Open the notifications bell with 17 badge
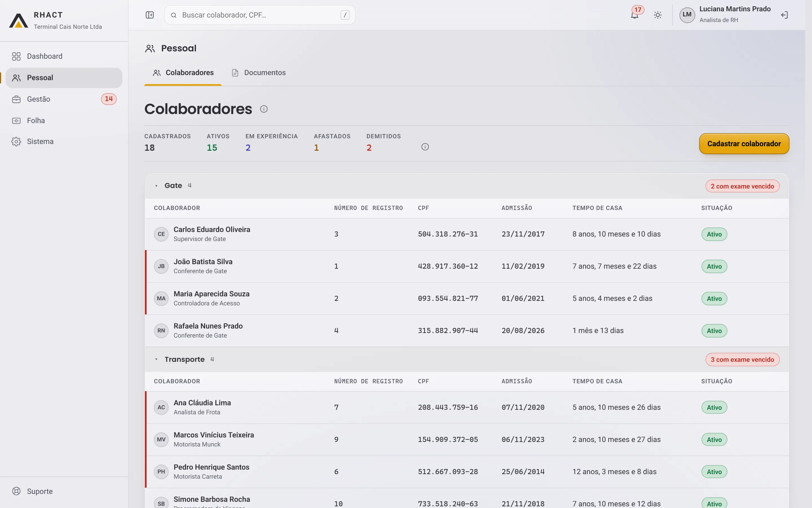The image size is (812, 508). (634, 15)
